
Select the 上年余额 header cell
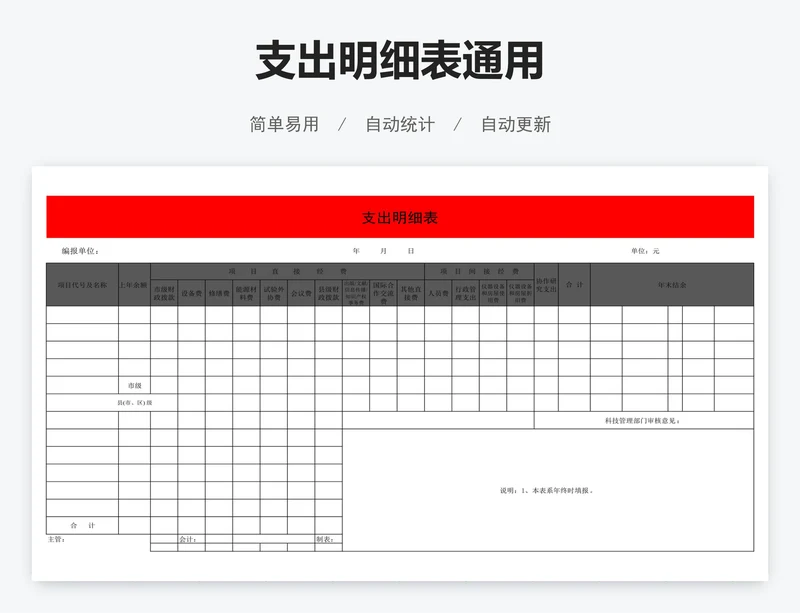point(134,285)
